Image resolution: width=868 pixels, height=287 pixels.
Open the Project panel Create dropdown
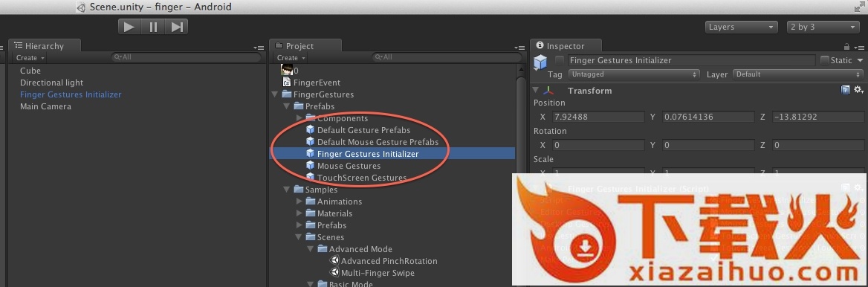(291, 57)
